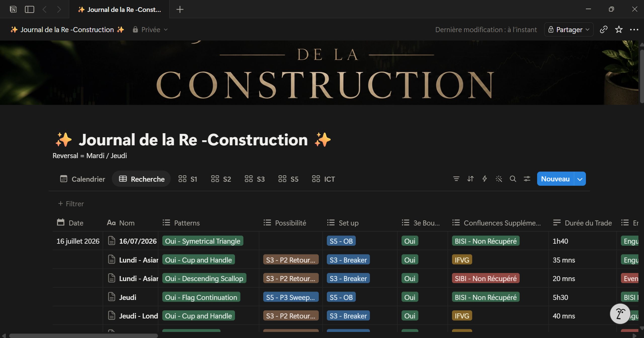Open the Jeudi entry page
The height and width of the screenshot is (338, 644).
[128, 297]
